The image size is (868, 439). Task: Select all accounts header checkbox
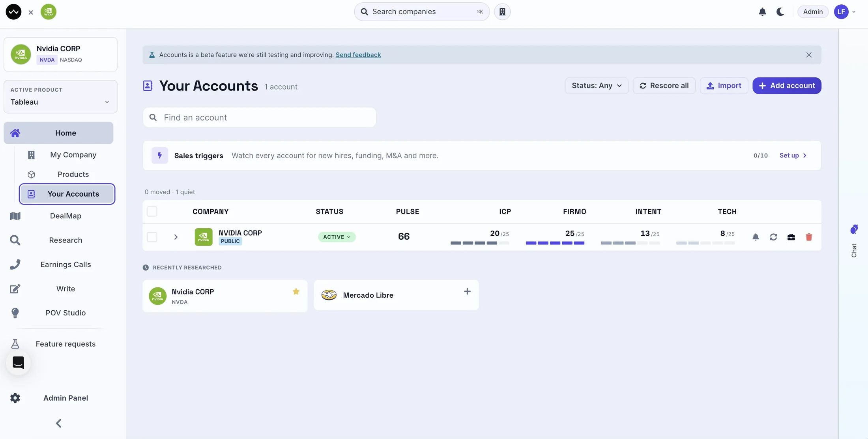pos(152,212)
